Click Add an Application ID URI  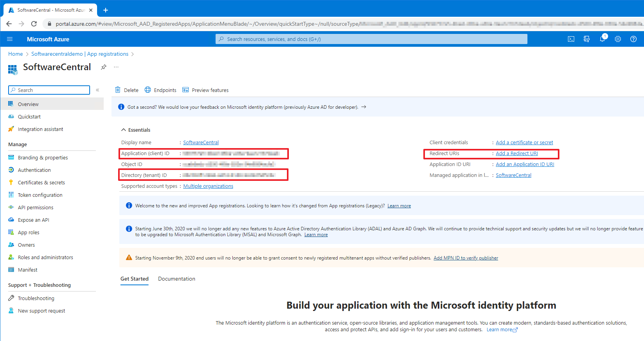525,164
